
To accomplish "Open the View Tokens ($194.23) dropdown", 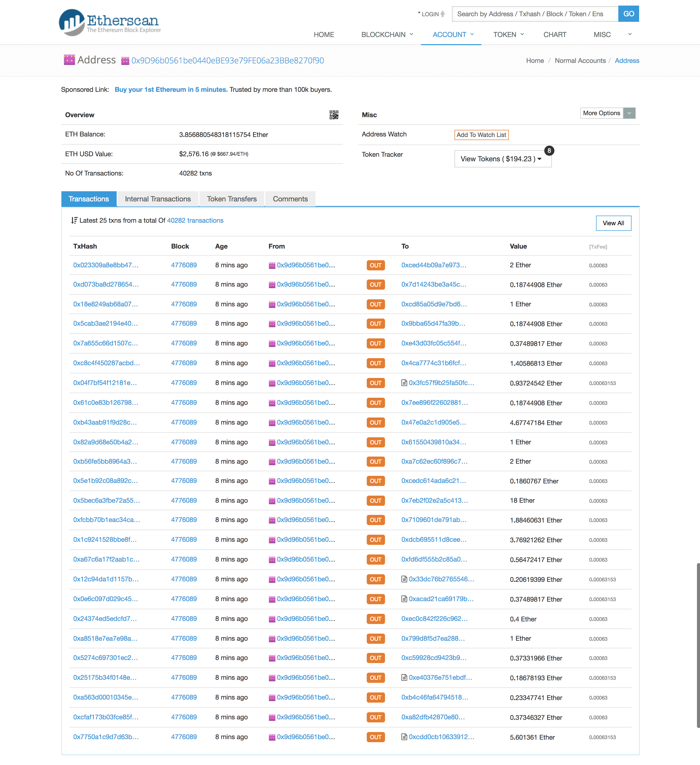I will [503, 159].
